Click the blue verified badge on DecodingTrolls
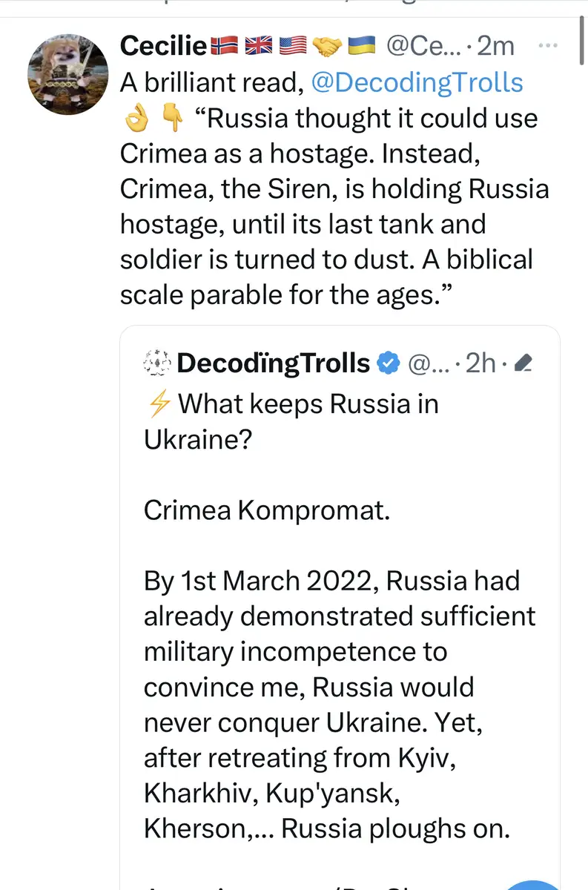 pos(389,363)
